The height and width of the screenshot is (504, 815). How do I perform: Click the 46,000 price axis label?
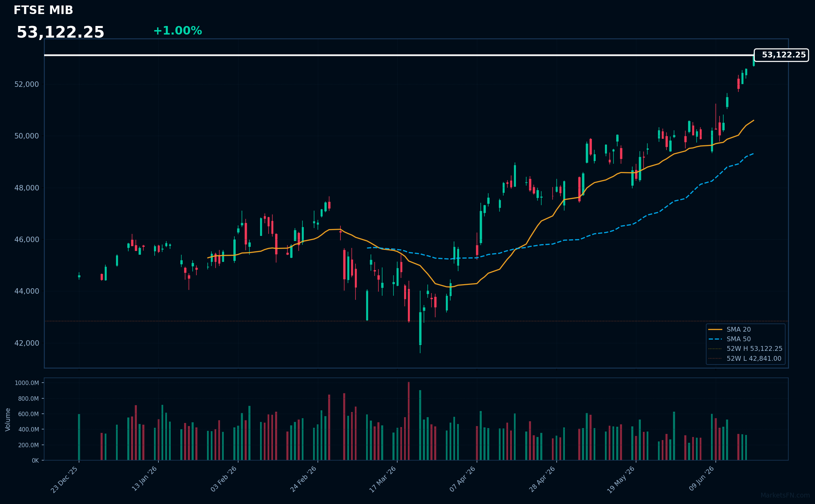coord(27,240)
